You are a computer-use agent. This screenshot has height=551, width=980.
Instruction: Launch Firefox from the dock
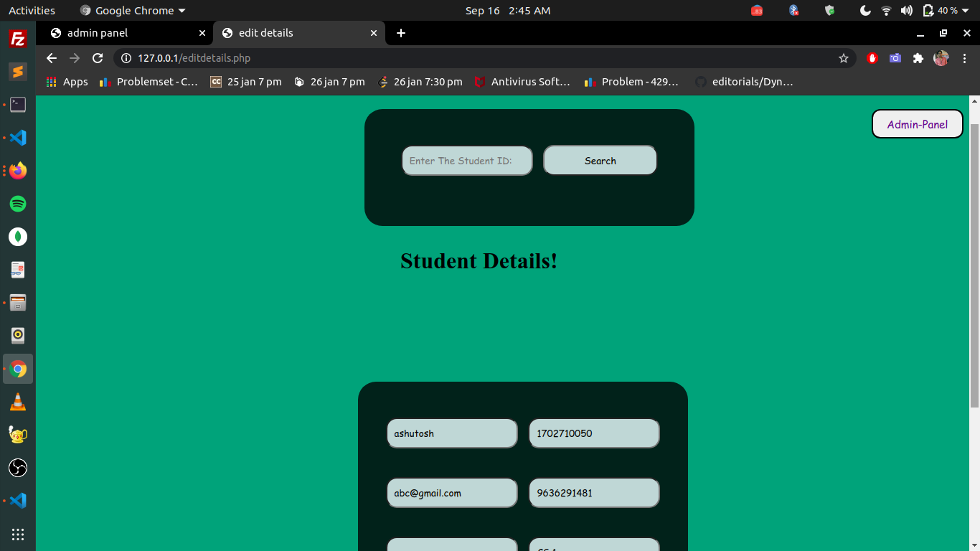(18, 171)
